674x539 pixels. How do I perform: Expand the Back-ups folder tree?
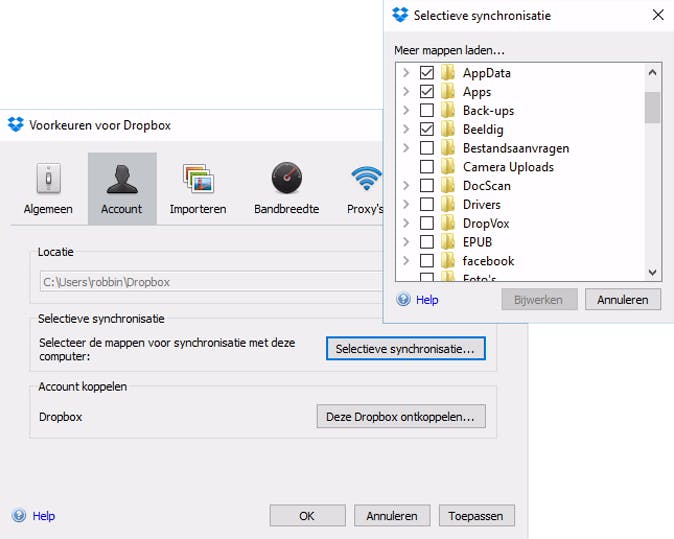tap(406, 110)
